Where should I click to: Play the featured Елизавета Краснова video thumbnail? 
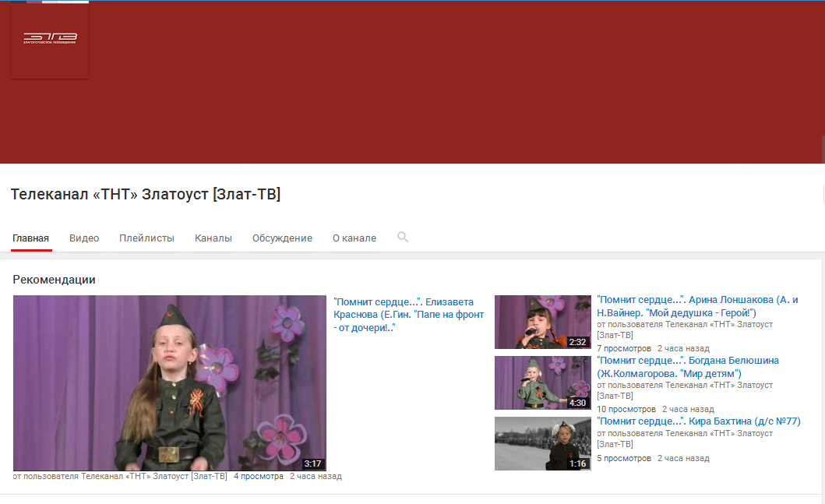(x=169, y=383)
